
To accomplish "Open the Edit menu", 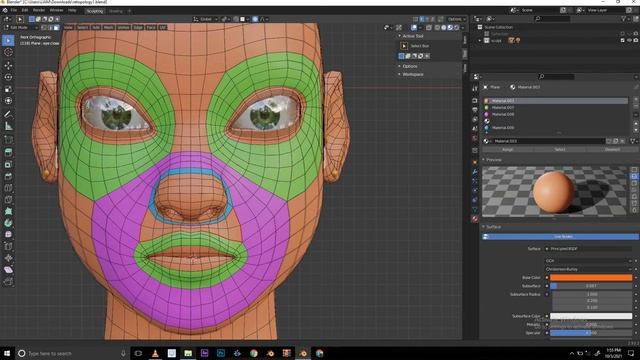I will pyautogui.click(x=25, y=10).
